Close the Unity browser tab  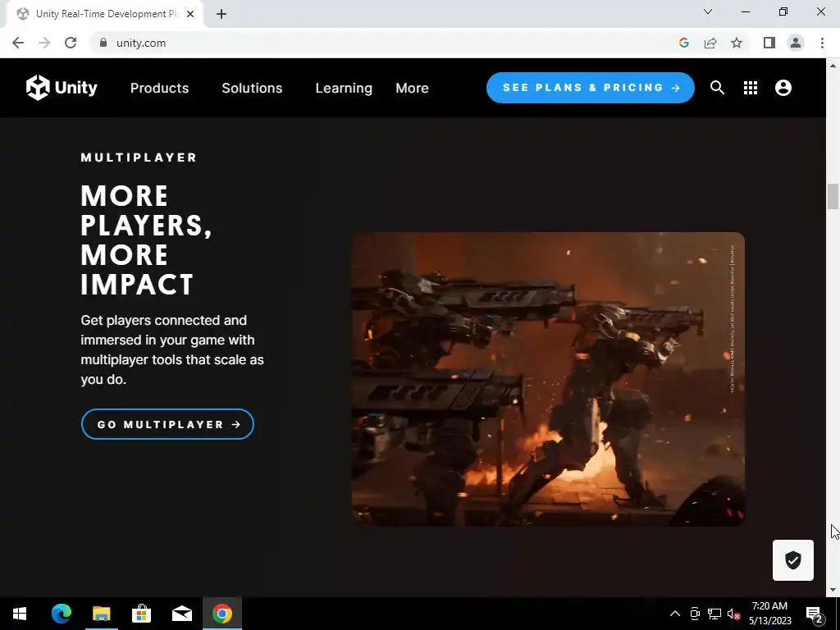[189, 14]
